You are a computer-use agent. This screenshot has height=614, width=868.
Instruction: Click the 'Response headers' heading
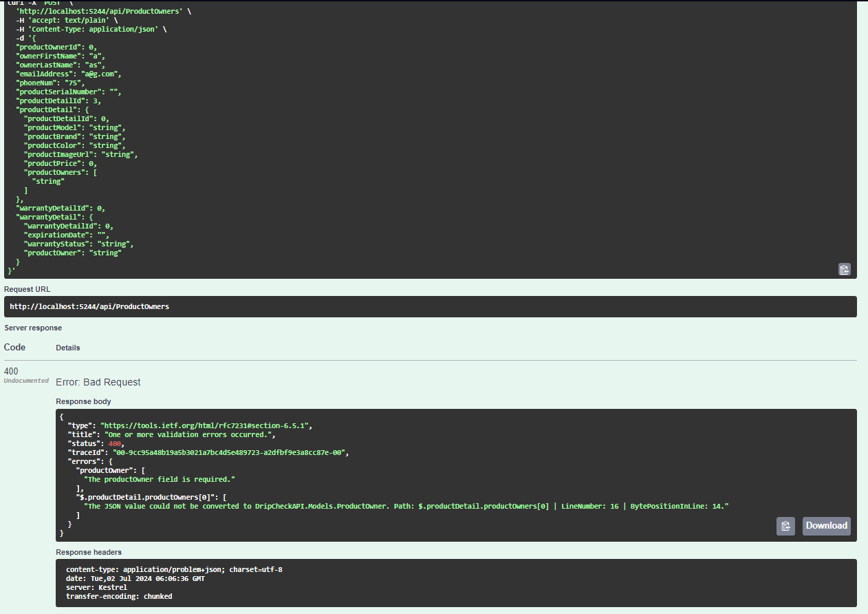coord(89,552)
